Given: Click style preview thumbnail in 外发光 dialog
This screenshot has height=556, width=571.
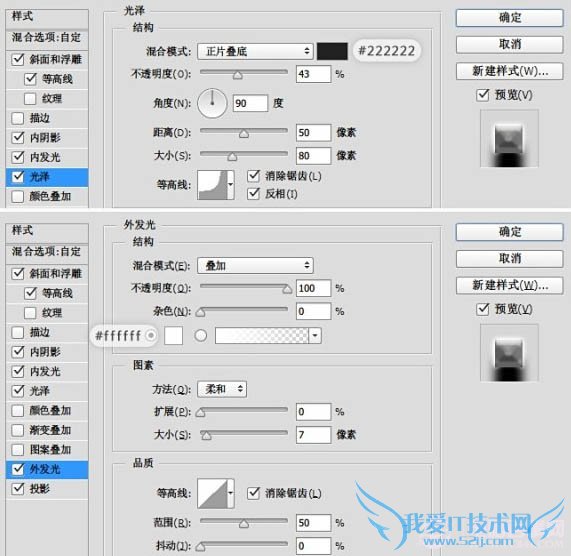Looking at the screenshot, I should pyautogui.click(x=509, y=353).
